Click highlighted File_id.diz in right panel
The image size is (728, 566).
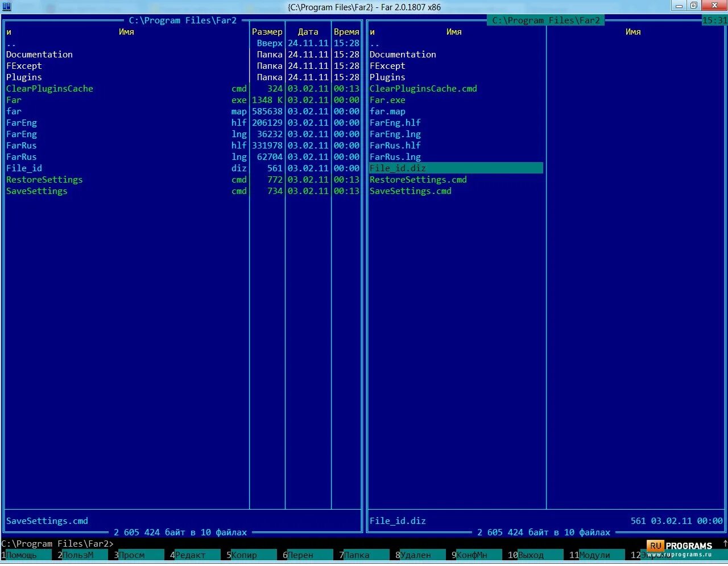456,168
